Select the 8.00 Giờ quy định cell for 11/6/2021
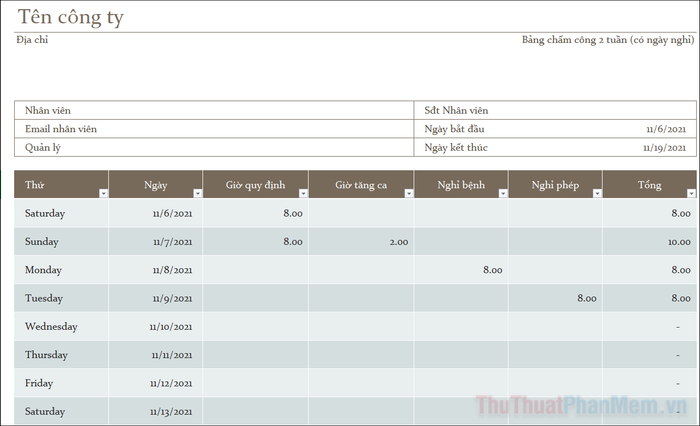The width and height of the screenshot is (700, 426). [x=255, y=213]
